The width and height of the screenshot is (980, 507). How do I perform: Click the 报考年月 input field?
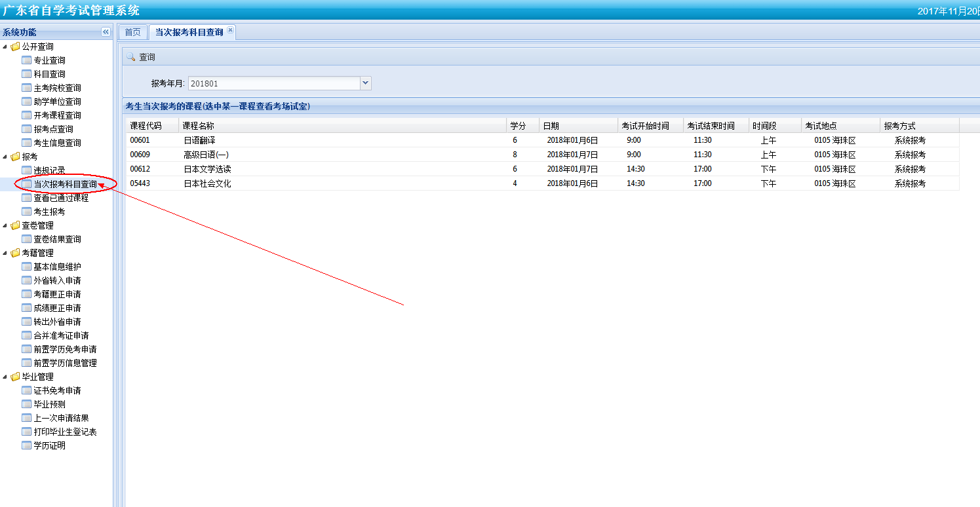click(273, 83)
